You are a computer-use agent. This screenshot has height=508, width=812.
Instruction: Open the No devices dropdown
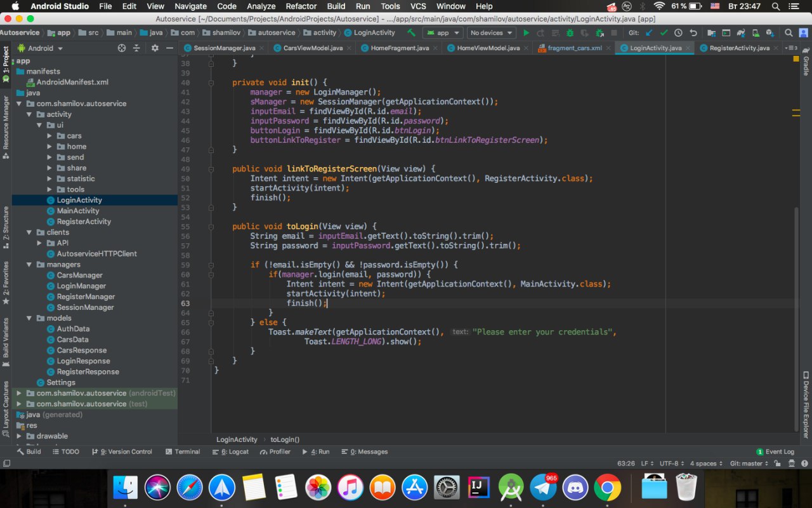tap(492, 32)
